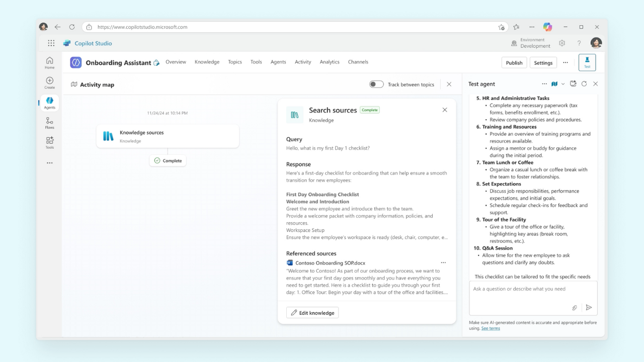The image size is (644, 362).
Task: Close the Search sources details card
Action: point(445,110)
